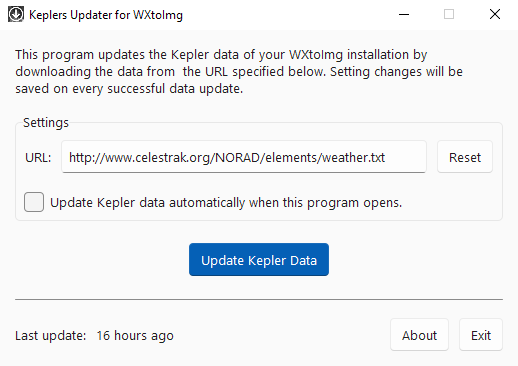Screen dimensions: 518x366
Task: Click the window title 'Keplers Updater for WXtoImg'
Action: (x=106, y=15)
